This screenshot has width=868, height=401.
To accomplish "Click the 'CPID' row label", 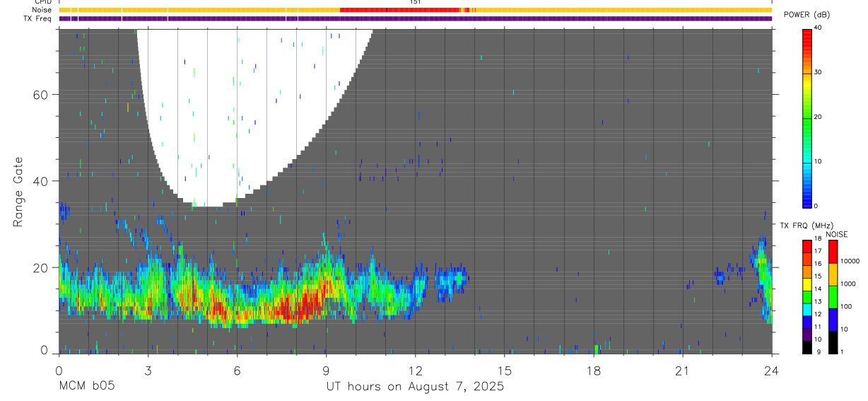I will click(42, 2).
